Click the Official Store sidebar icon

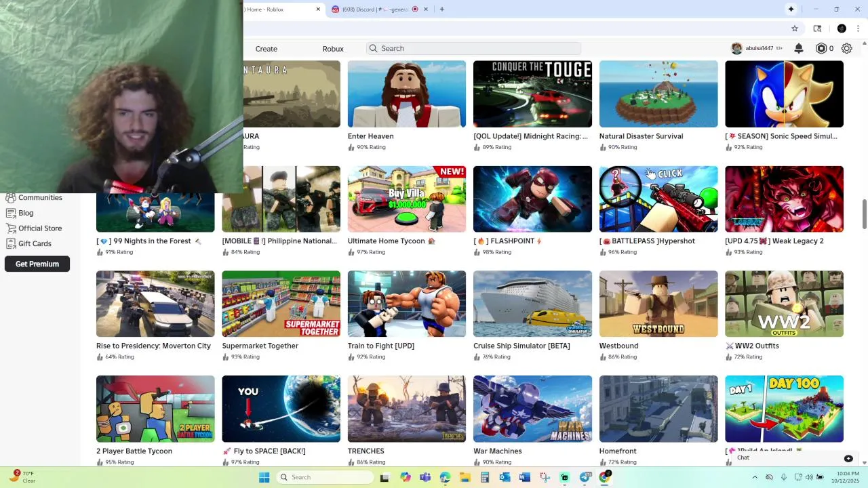click(10, 228)
